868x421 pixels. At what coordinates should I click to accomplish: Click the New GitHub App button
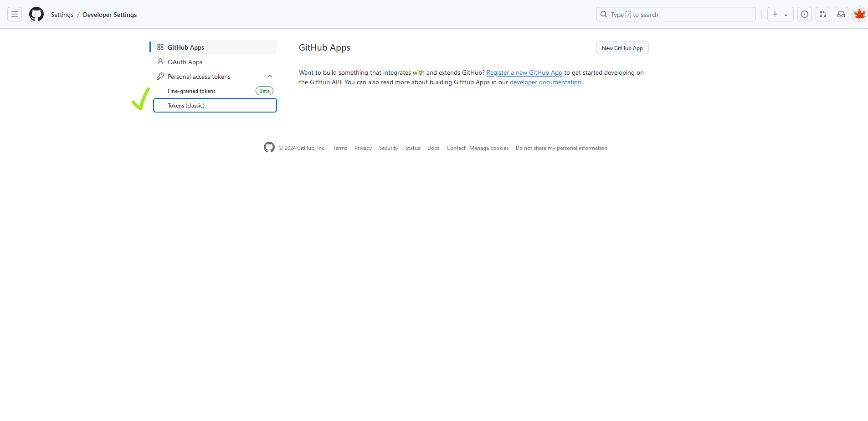[x=622, y=48]
